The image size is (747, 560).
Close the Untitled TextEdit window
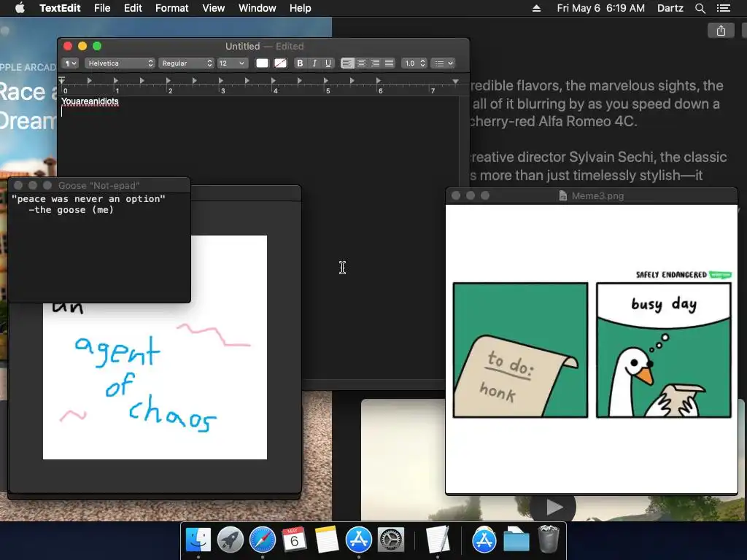(68, 46)
